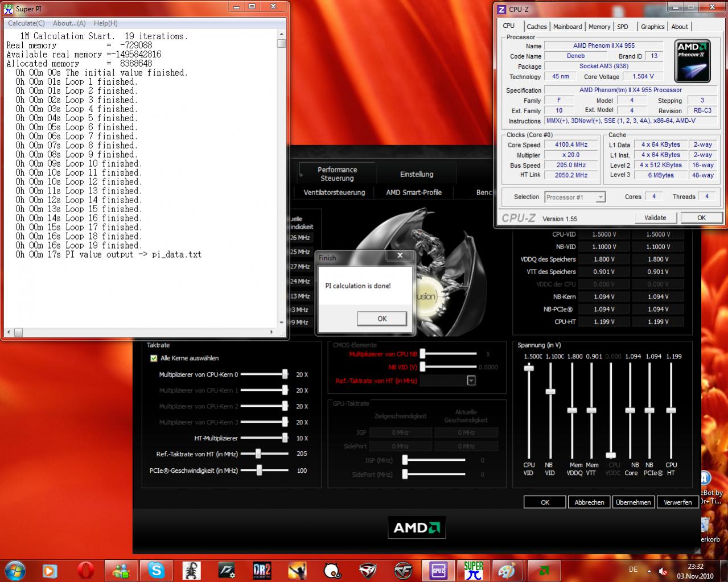Switch to SPD tab in CPU-Z

point(623,27)
